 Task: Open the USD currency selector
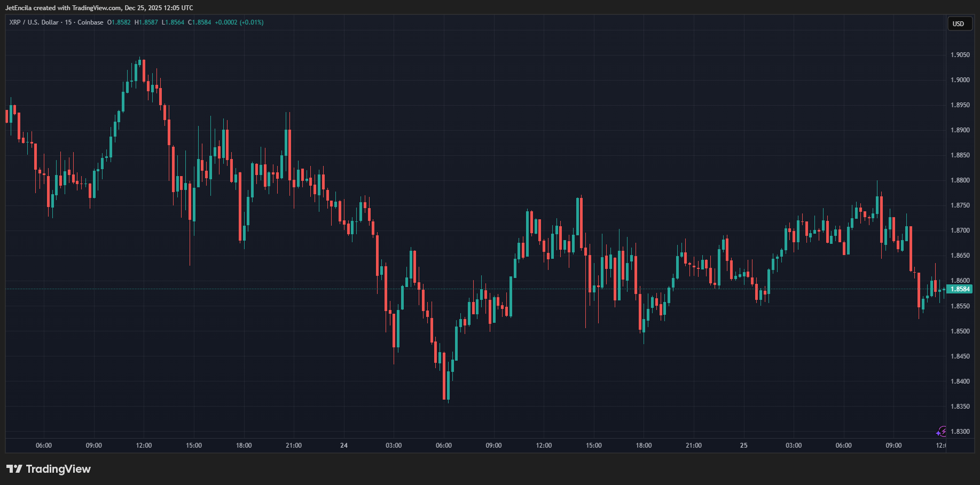coord(959,23)
